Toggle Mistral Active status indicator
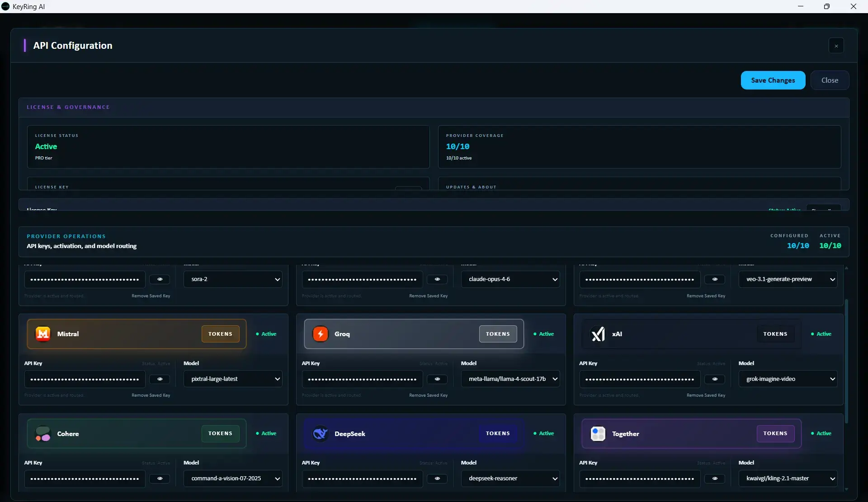Viewport: 868px width, 502px height. [266, 334]
